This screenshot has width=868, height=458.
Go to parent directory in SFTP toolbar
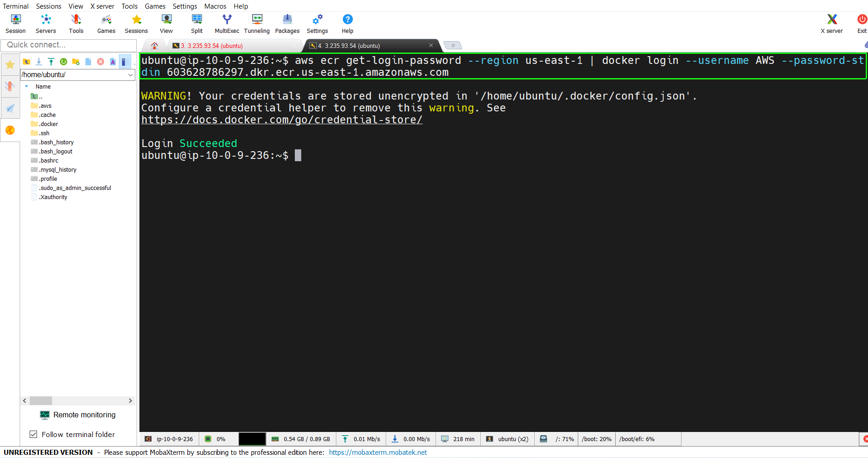[x=27, y=62]
